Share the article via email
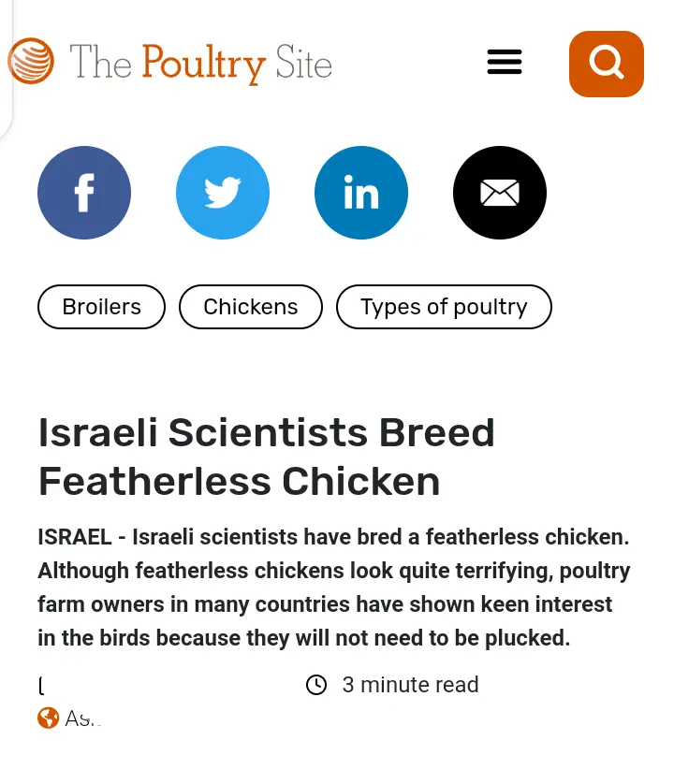This screenshot has height=784, width=674. pyautogui.click(x=500, y=193)
